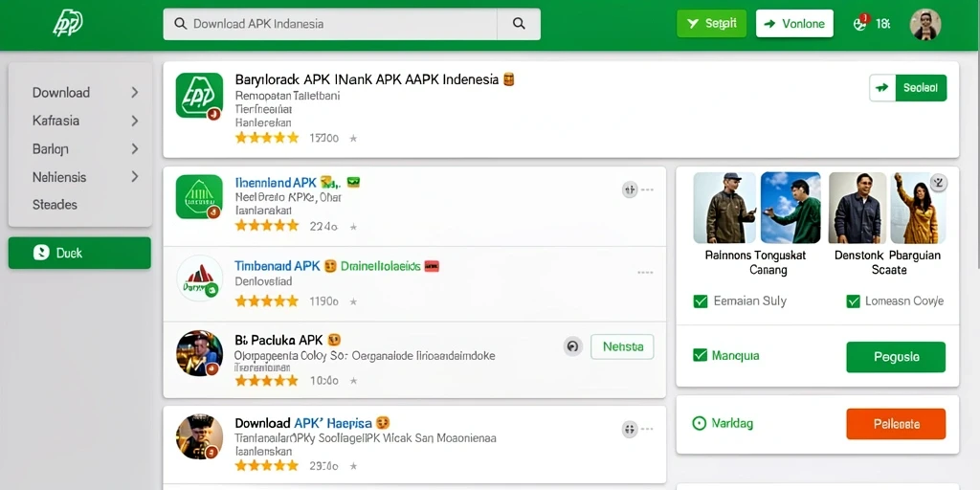Click the site logo in the green header
This screenshot has height=490, width=980.
click(x=68, y=24)
